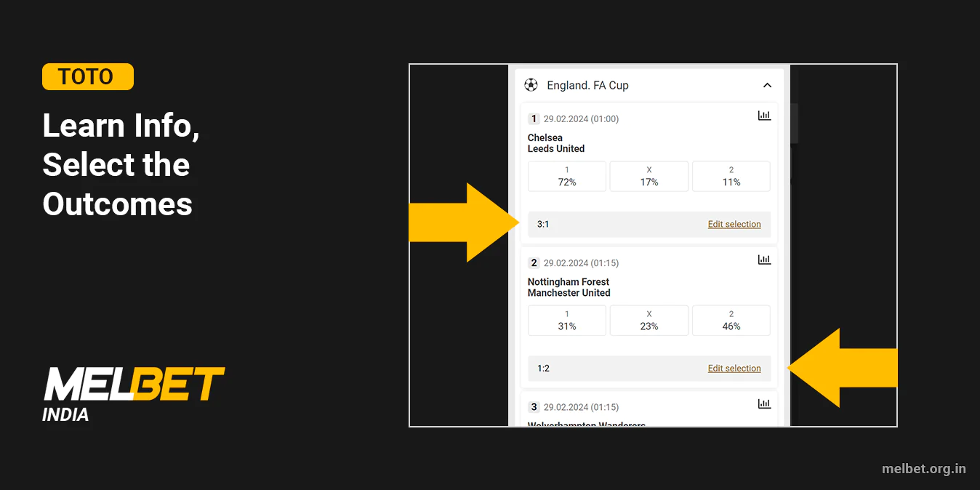
Task: Collapse the England FA Cup section
Action: [x=767, y=85]
